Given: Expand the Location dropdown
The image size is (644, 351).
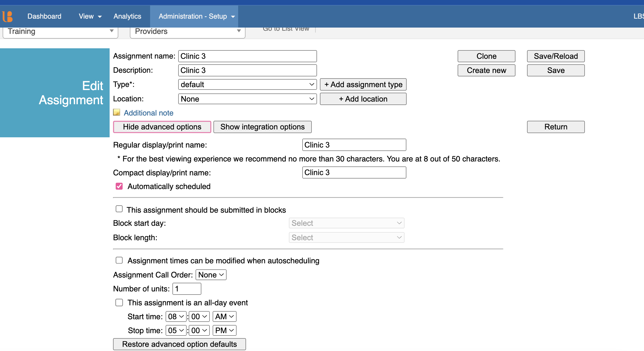Looking at the screenshot, I should tap(247, 99).
